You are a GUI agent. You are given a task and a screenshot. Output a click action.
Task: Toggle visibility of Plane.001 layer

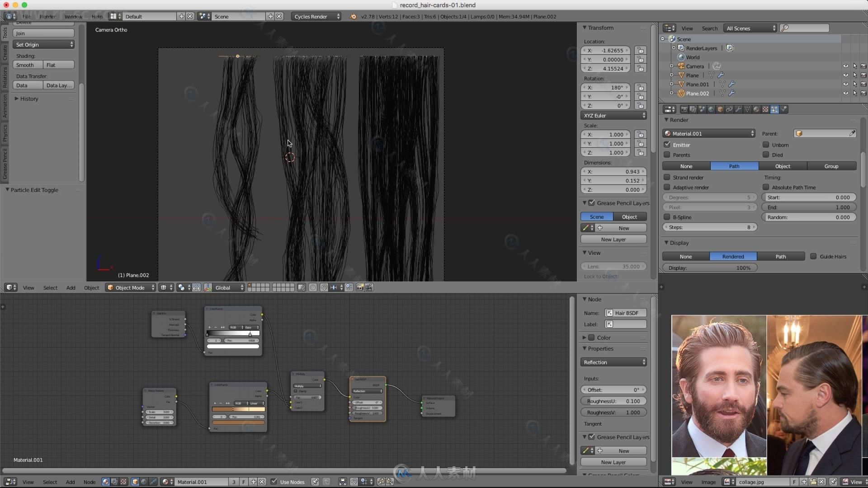(x=845, y=84)
